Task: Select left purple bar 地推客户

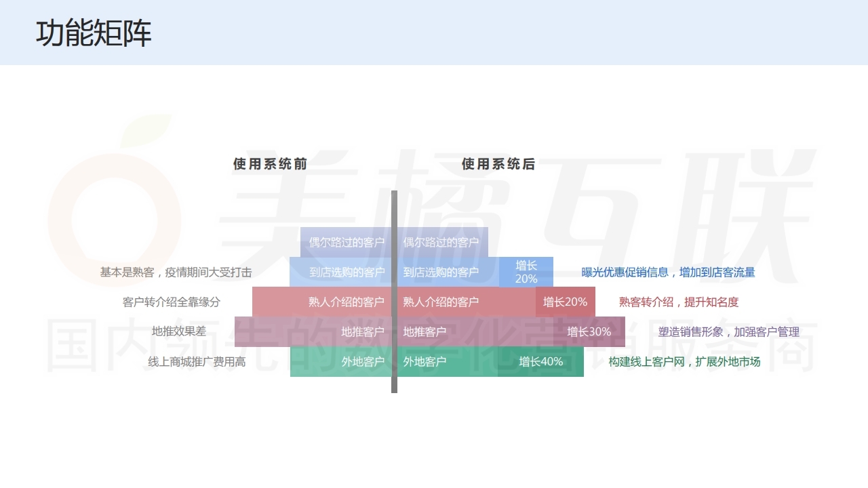Action: tap(313, 331)
